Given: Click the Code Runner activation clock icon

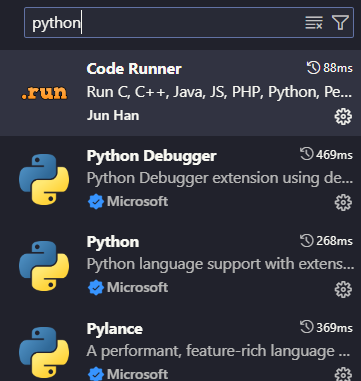Looking at the screenshot, I should (x=314, y=68).
